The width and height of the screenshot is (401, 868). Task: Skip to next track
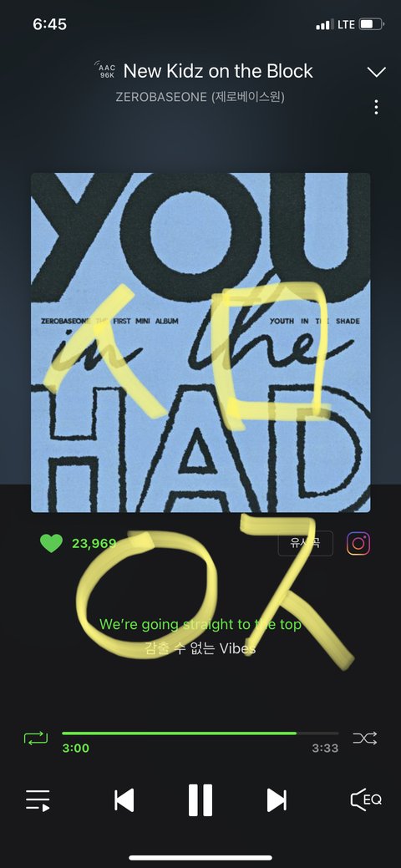pos(277,800)
